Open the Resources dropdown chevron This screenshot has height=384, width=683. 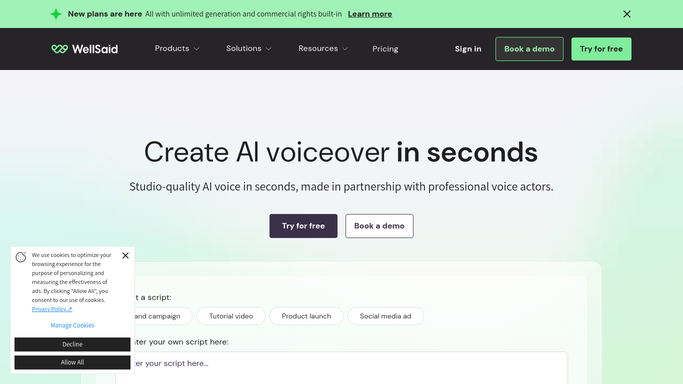(x=345, y=49)
